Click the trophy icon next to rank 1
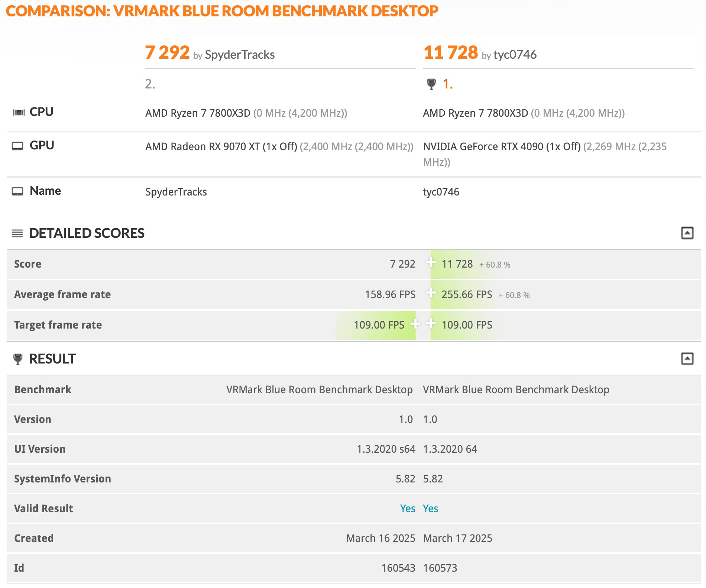This screenshot has height=588, width=706. pyautogui.click(x=431, y=84)
